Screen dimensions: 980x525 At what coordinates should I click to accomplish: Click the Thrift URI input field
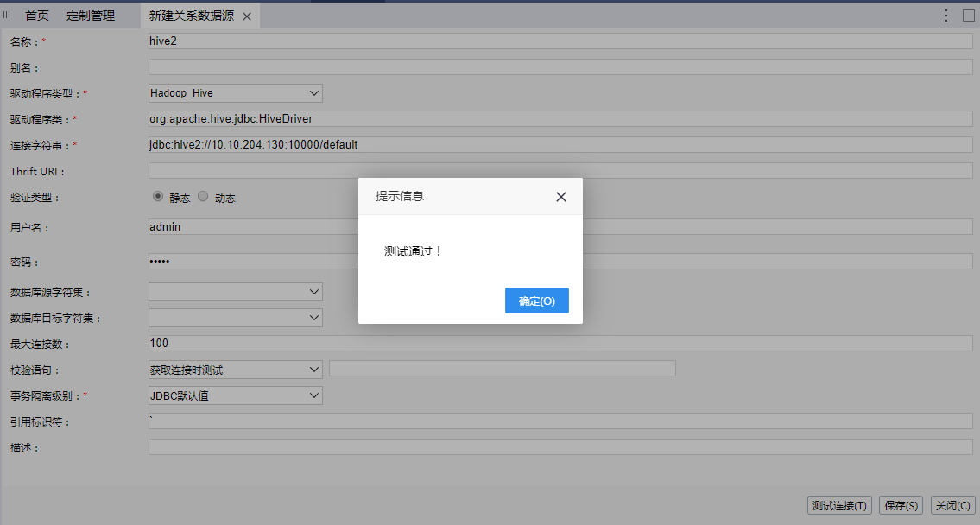tap(560, 171)
